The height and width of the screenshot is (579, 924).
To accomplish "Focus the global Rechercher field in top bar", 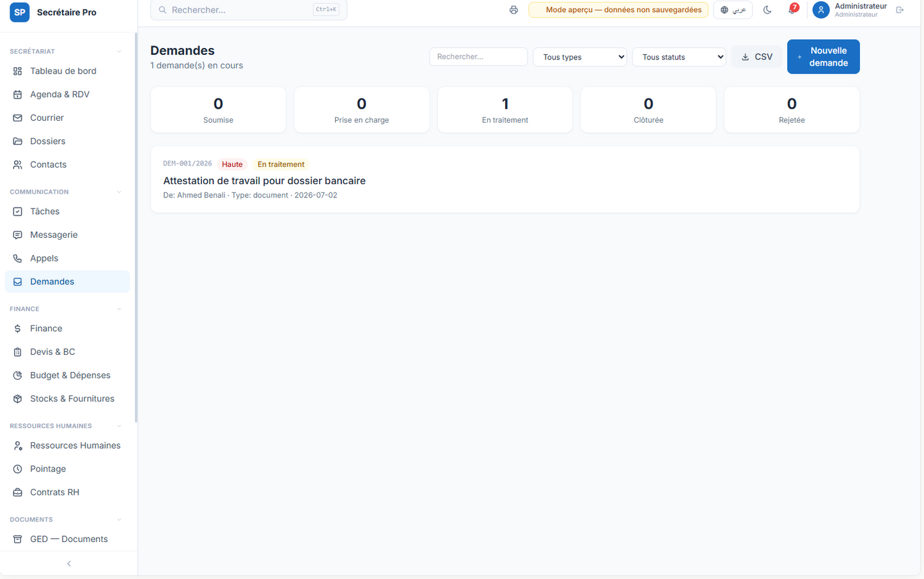I will click(249, 10).
